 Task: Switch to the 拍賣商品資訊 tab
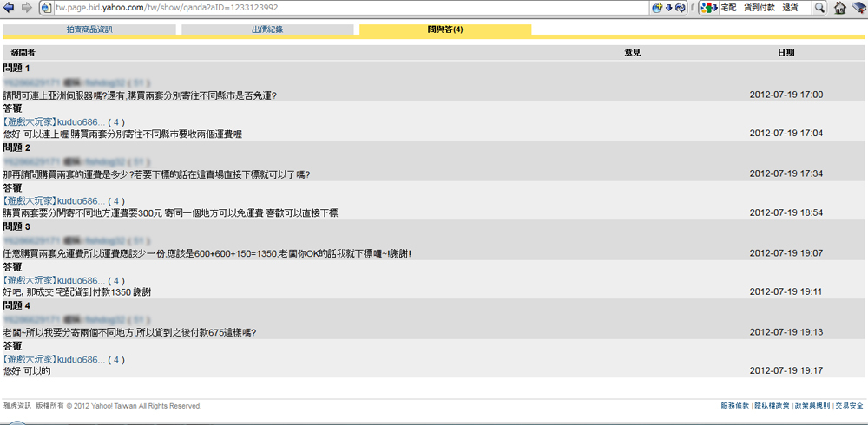89,29
